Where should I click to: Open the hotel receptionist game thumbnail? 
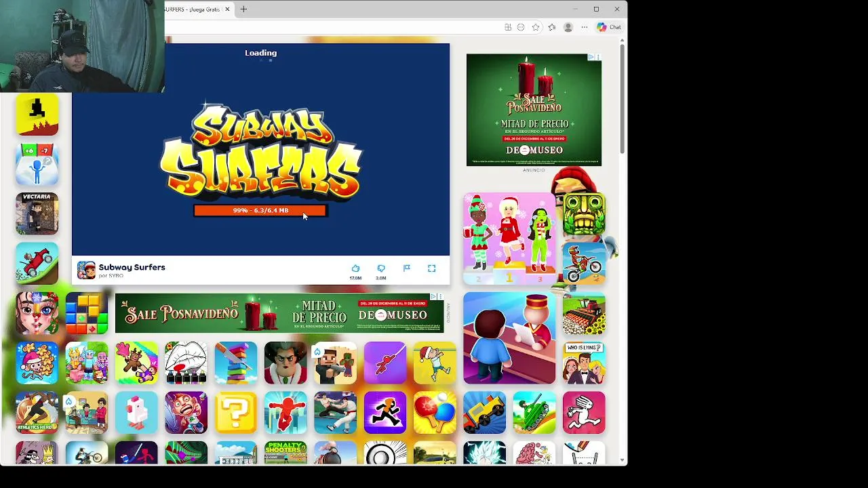[x=509, y=338]
